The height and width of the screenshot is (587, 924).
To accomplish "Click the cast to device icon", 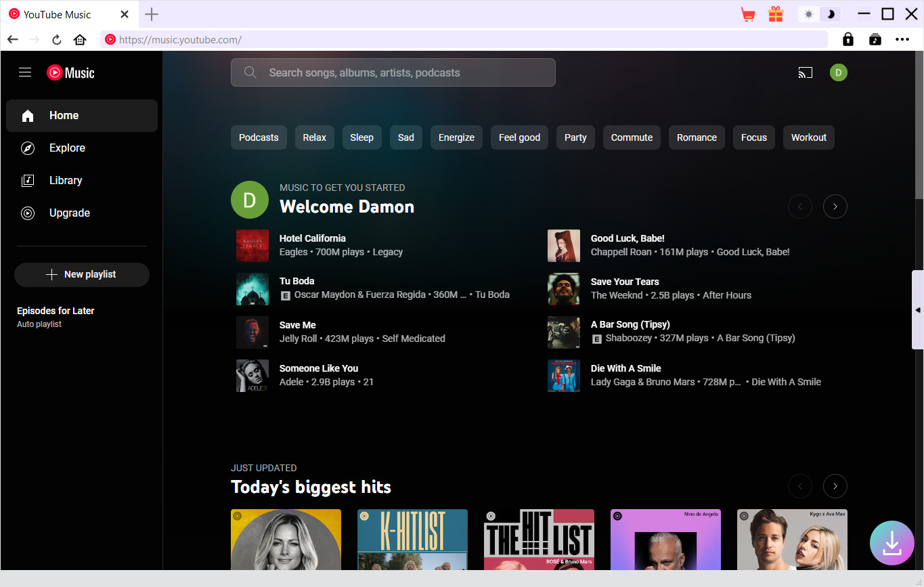I will 805,72.
